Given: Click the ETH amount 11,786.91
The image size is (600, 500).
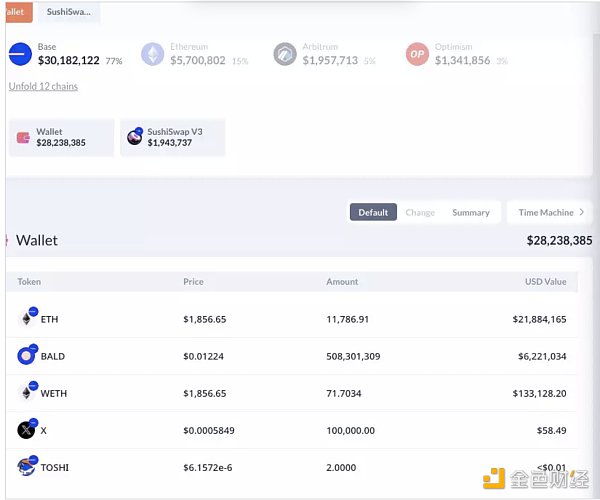Looking at the screenshot, I should point(347,319).
